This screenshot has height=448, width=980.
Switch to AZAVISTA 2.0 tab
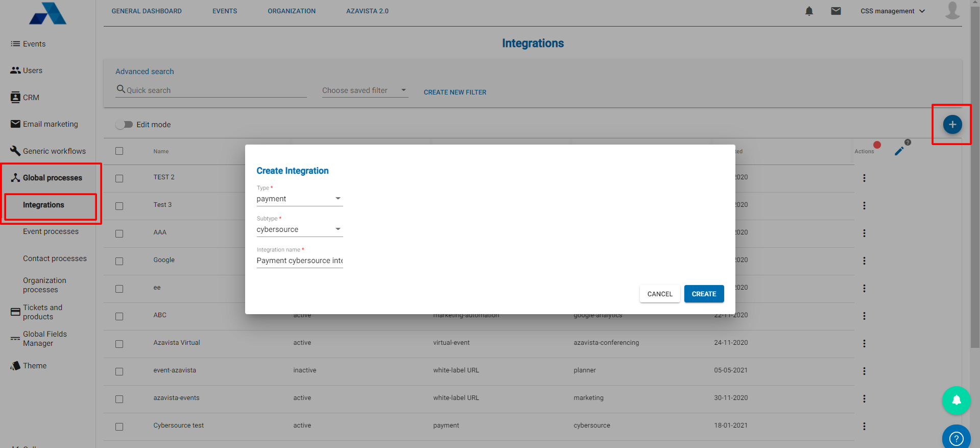pos(367,11)
